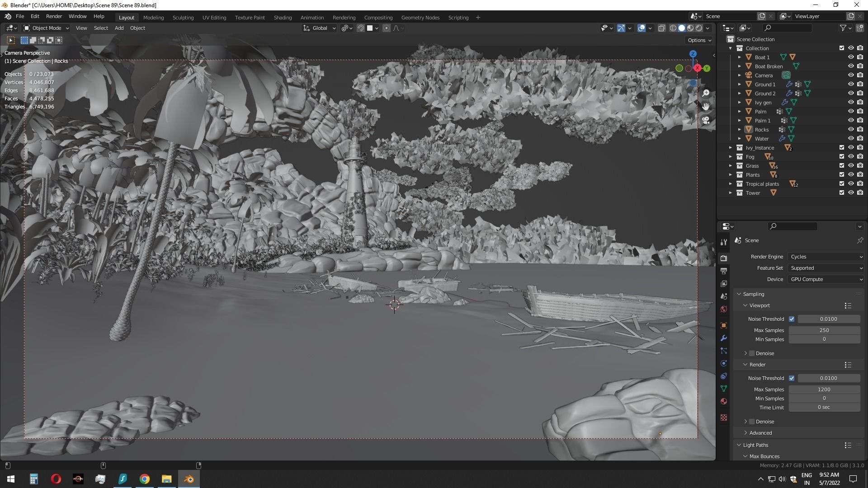Switch to the Sculpting workspace tab
The height and width of the screenshot is (488, 868).
[183, 18]
